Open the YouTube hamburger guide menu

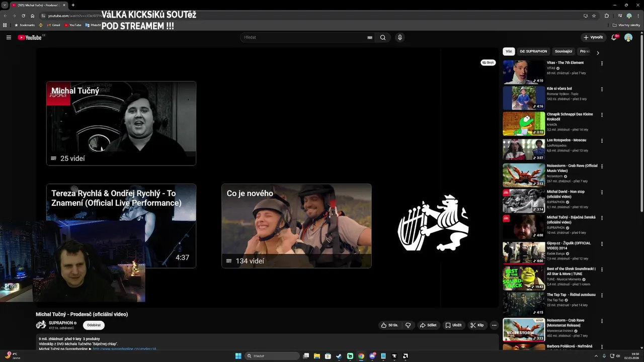point(9,37)
